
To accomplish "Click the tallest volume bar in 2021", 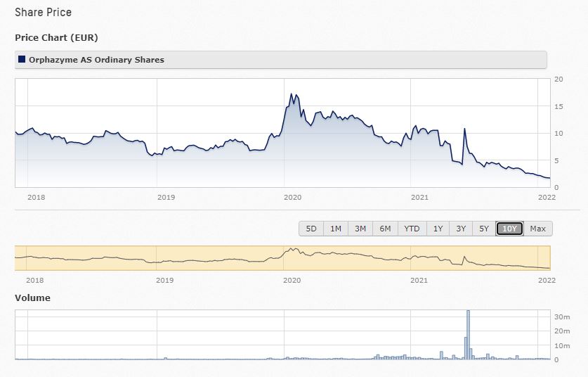I will tap(468, 334).
